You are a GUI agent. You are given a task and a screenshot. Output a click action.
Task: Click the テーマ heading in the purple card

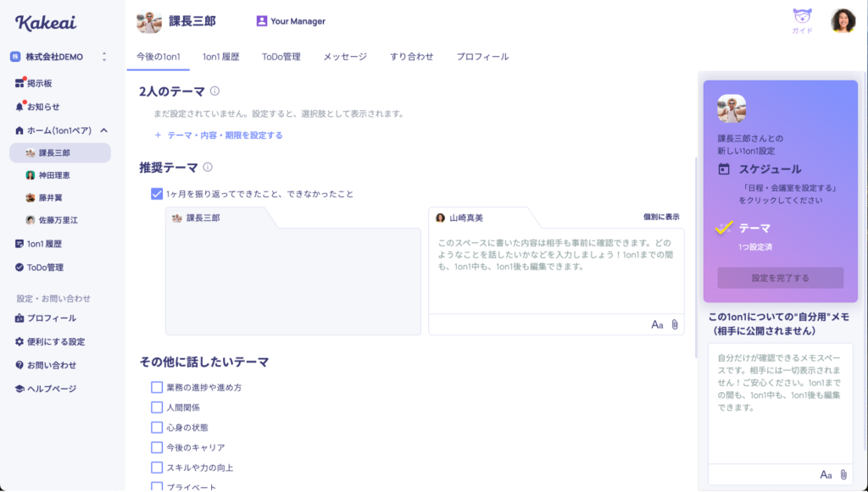point(754,228)
